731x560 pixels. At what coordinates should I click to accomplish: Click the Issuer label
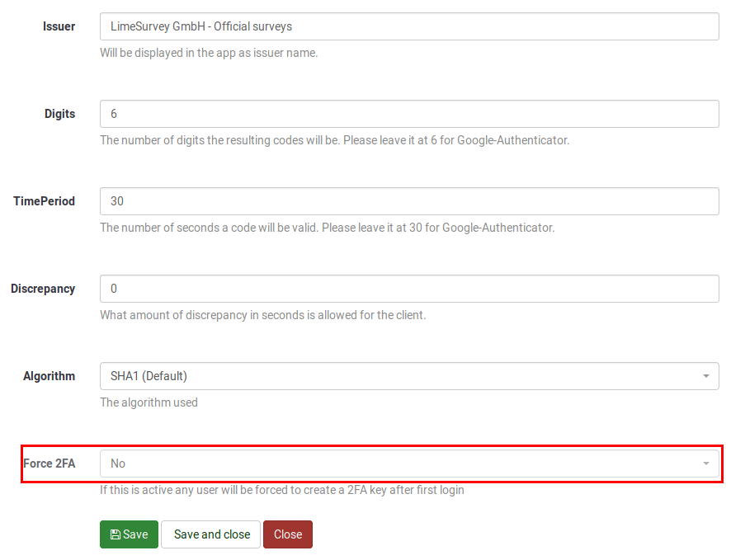pyautogui.click(x=59, y=26)
